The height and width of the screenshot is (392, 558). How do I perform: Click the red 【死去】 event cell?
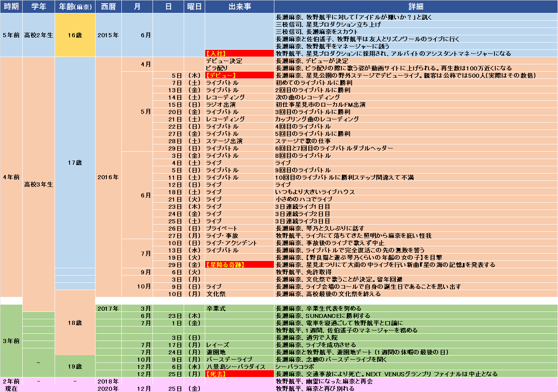pyautogui.click(x=240, y=374)
